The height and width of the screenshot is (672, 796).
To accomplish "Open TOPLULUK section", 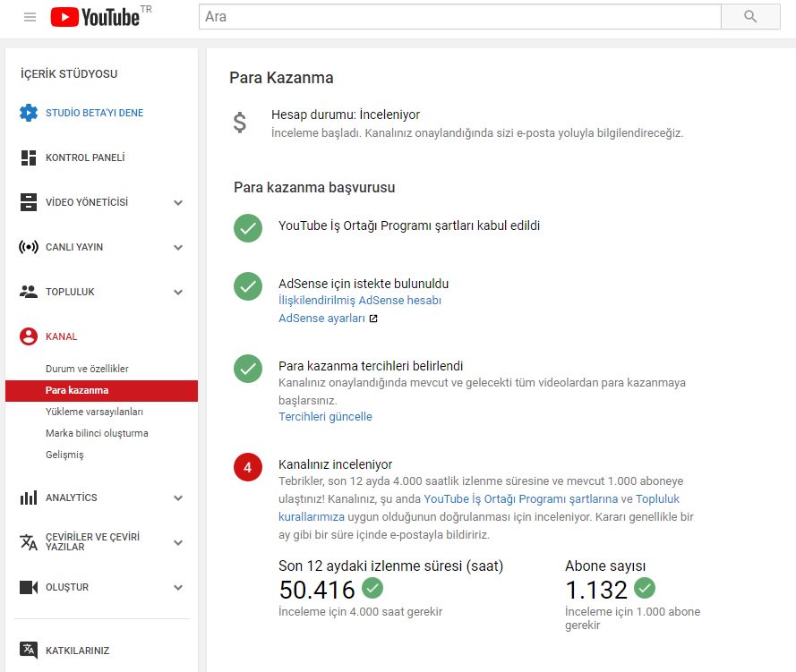I will [70, 292].
